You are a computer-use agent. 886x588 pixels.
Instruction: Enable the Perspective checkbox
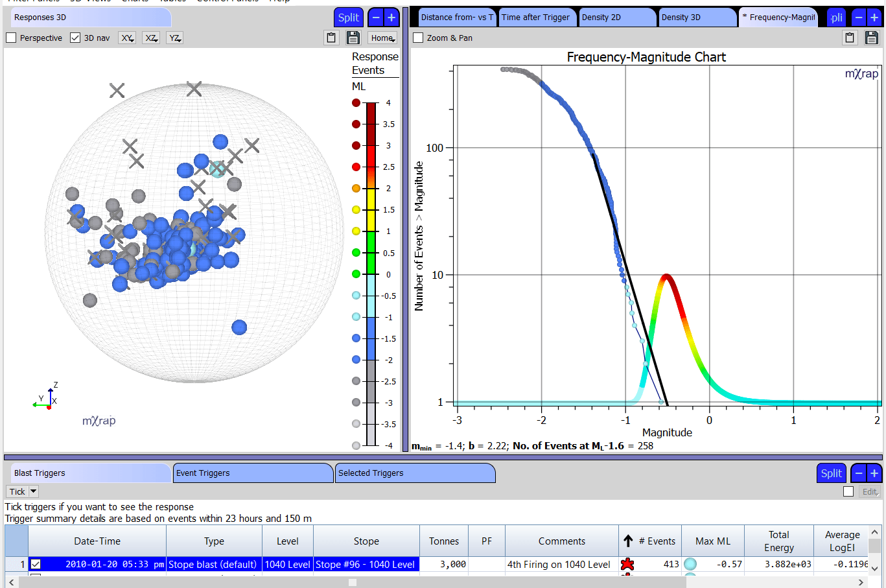(11, 38)
